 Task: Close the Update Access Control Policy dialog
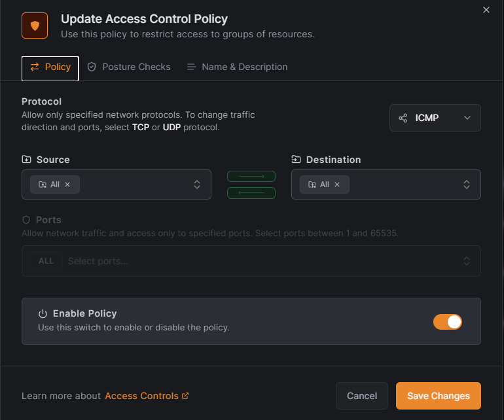(486, 10)
